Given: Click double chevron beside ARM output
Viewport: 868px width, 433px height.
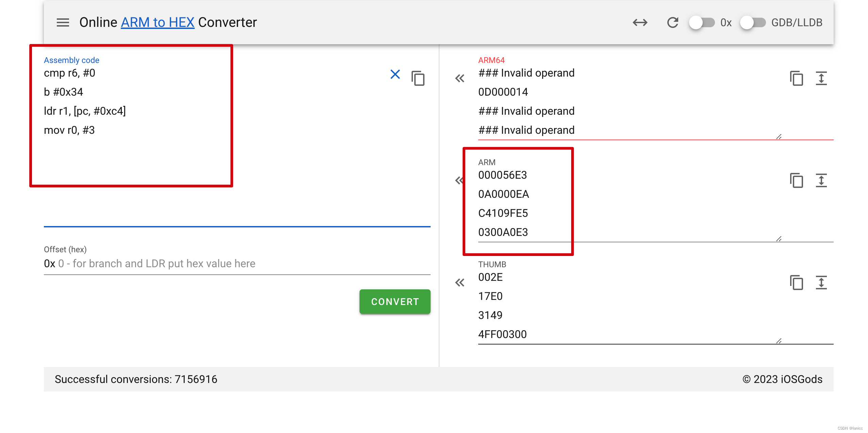Looking at the screenshot, I should tap(459, 180).
